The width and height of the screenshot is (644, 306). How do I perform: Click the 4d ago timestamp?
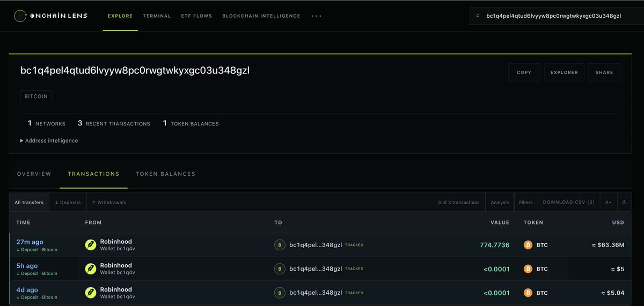[x=27, y=290]
